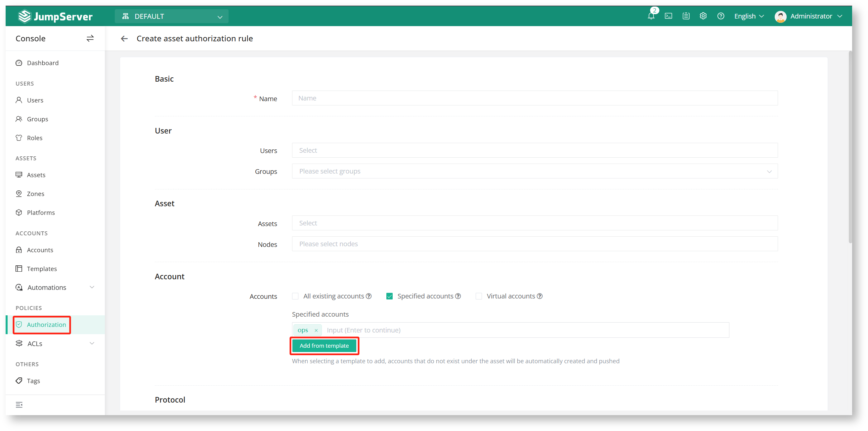Click the Administrator avatar image

pos(780,16)
